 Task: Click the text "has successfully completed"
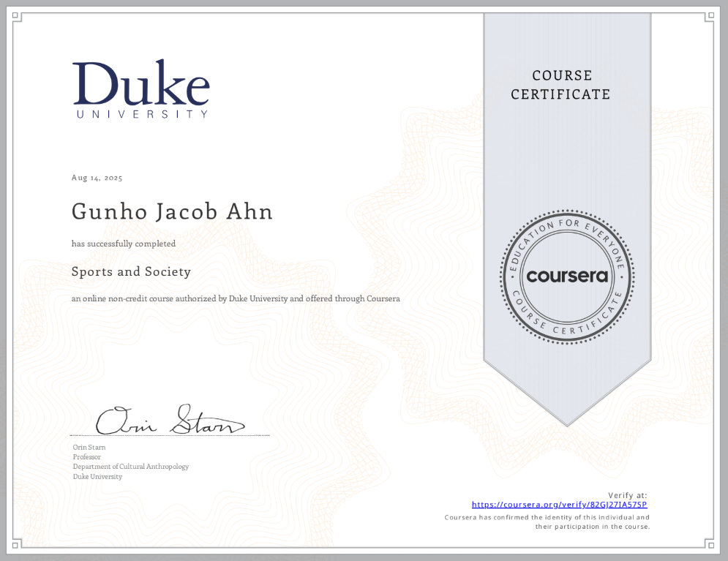(x=124, y=244)
